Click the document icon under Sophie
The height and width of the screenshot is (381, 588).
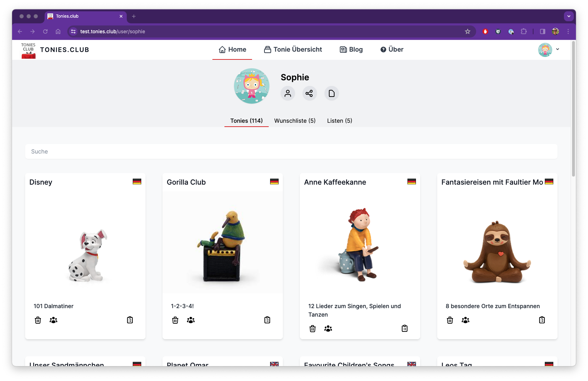[332, 93]
